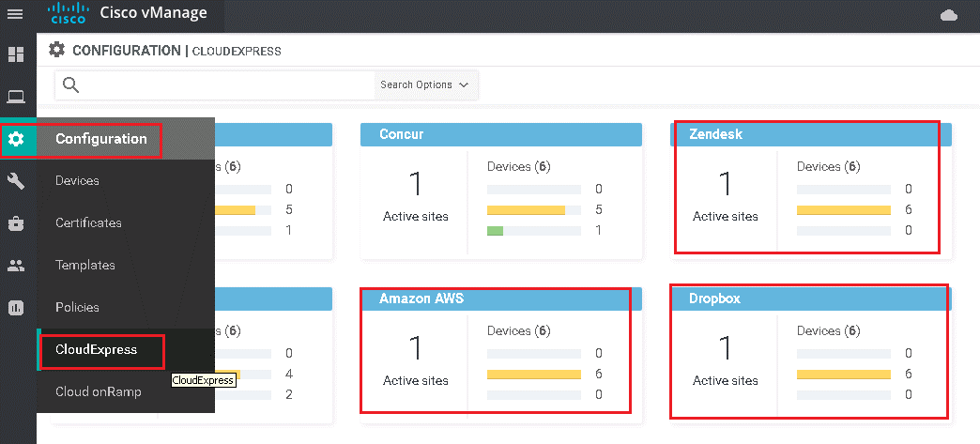980x444 pixels.
Task: Open Devices in Configuration menu
Action: pos(78,181)
